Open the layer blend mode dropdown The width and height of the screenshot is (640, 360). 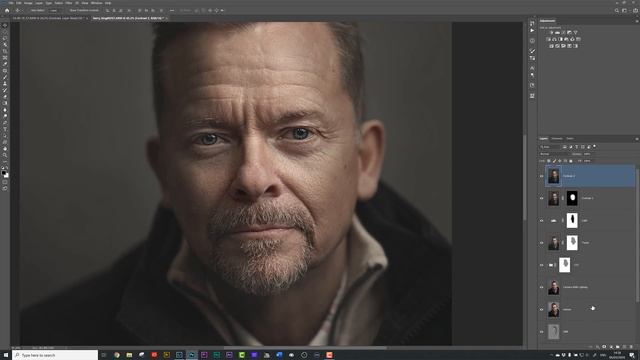point(554,154)
